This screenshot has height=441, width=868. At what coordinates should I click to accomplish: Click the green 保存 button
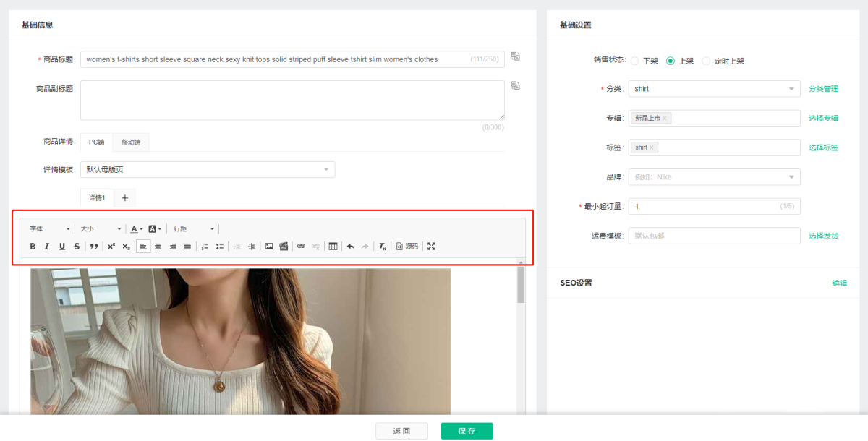tap(467, 431)
